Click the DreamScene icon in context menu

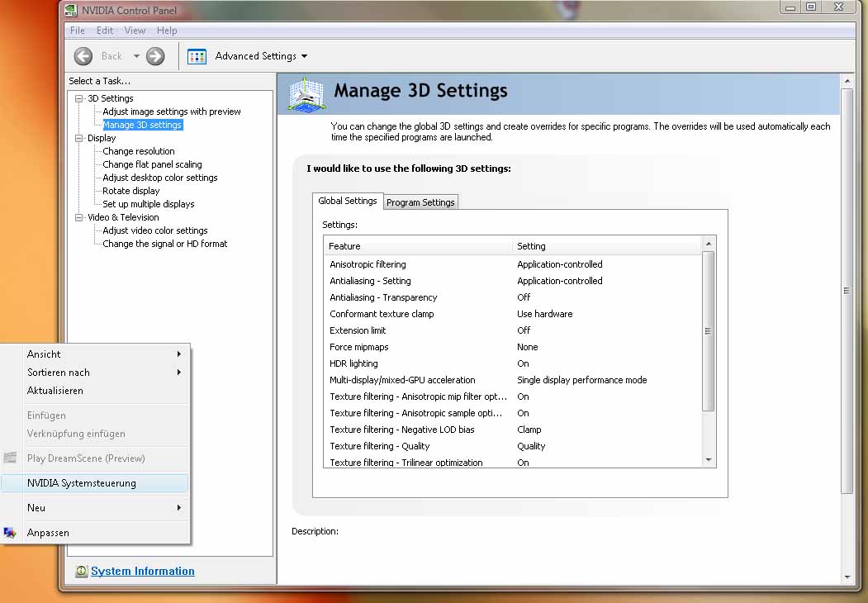pos(9,458)
